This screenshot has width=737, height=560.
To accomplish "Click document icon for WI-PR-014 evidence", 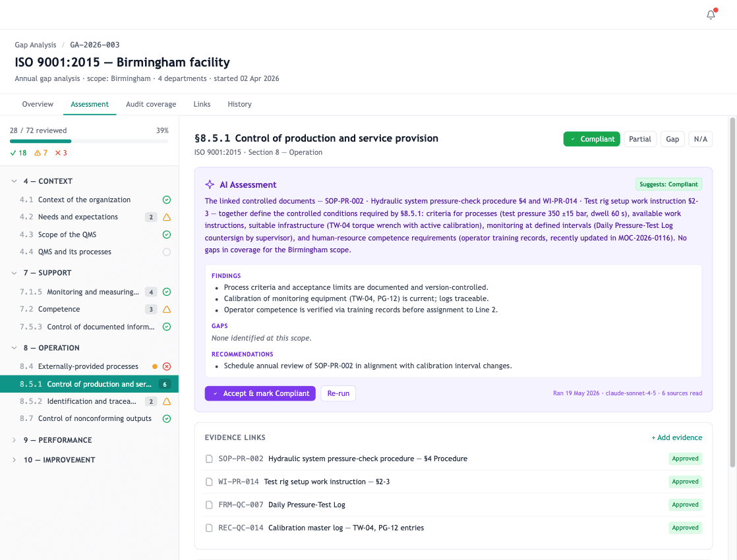I will tap(209, 482).
